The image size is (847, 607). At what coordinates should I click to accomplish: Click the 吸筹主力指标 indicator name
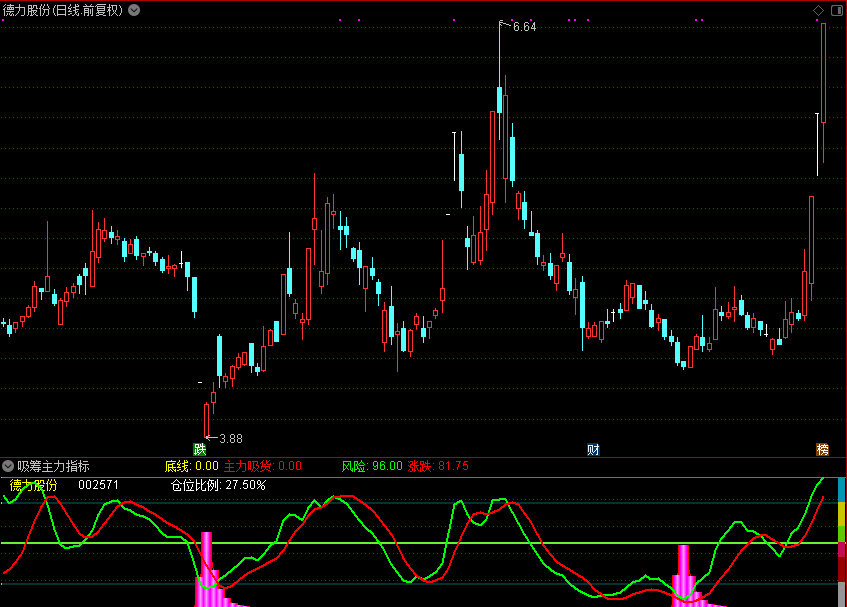pyautogui.click(x=53, y=466)
